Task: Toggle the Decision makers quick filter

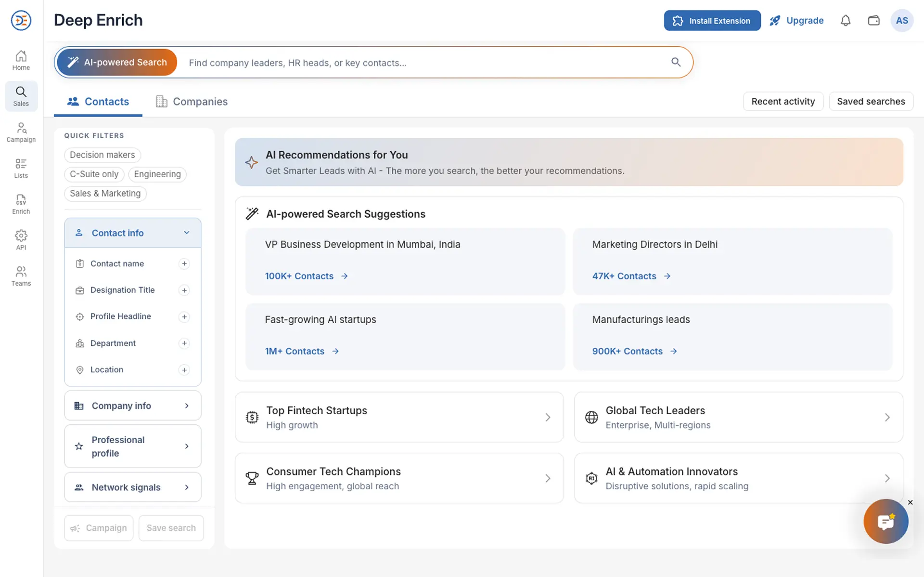Action: (x=103, y=155)
